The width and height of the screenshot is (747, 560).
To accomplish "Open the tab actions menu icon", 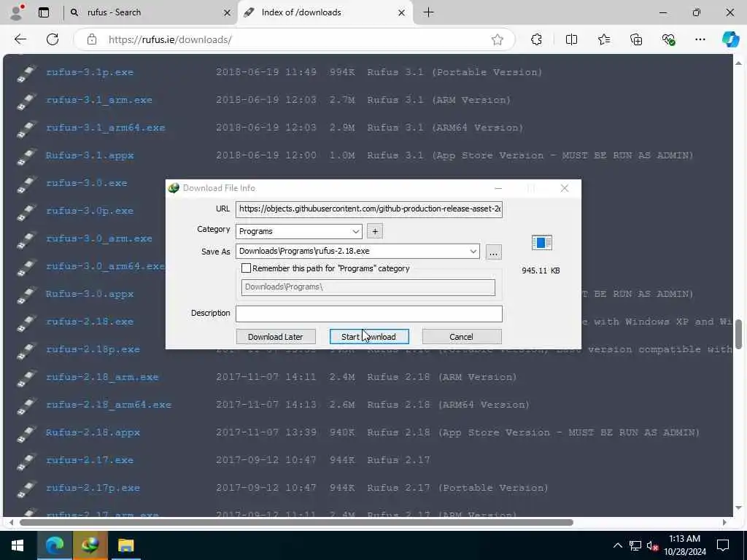I will pos(43,12).
